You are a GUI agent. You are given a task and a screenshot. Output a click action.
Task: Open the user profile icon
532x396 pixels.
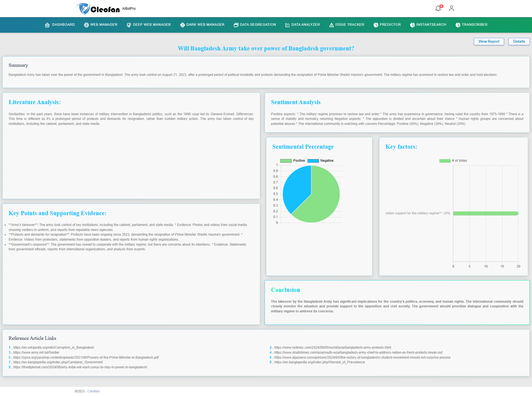tap(451, 8)
